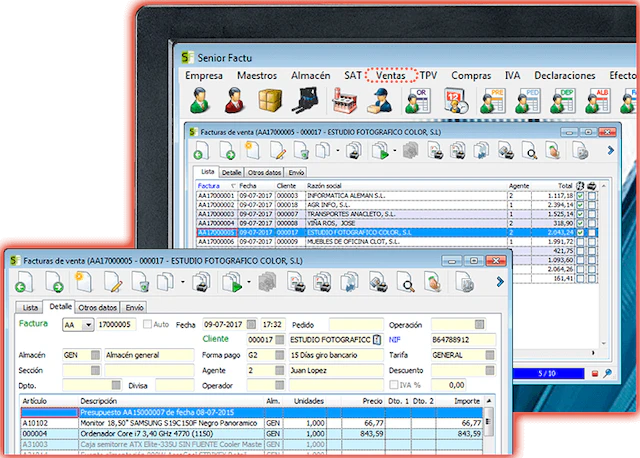Expand the AA invoice series dropdown
640x458 pixels.
tap(88, 325)
